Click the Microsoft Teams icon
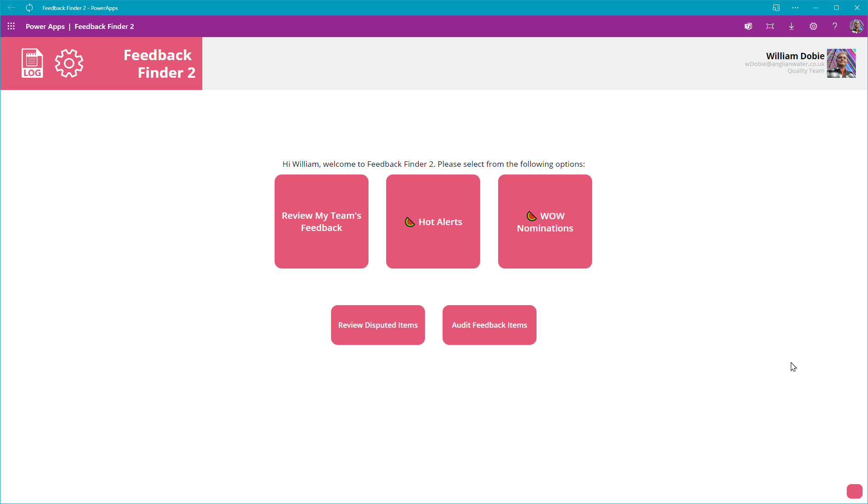Screen dimensions: 868x504 click(x=748, y=26)
